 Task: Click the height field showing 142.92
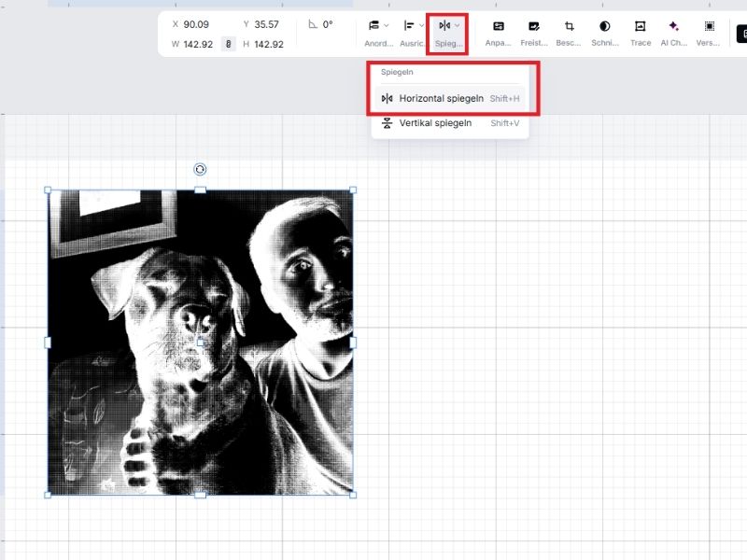(269, 44)
